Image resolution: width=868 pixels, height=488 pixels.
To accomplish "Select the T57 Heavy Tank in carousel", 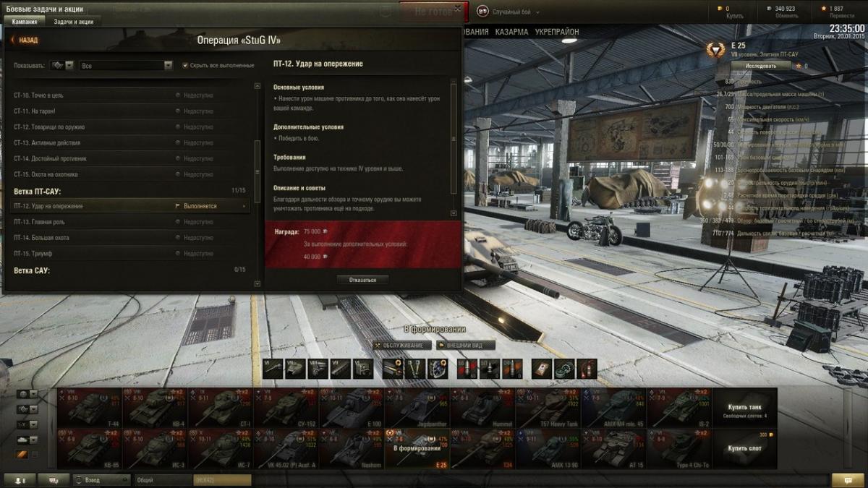I will coord(548,408).
